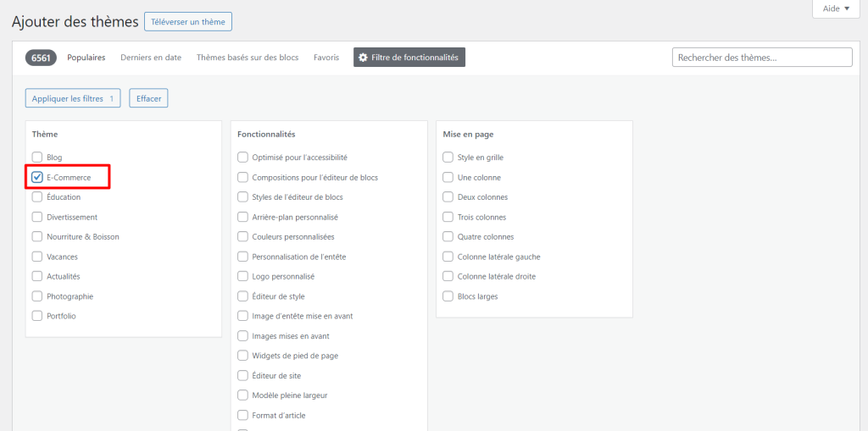Screen dimensions: 868x431
Task: Select the Style en grille checkbox
Action: [448, 157]
